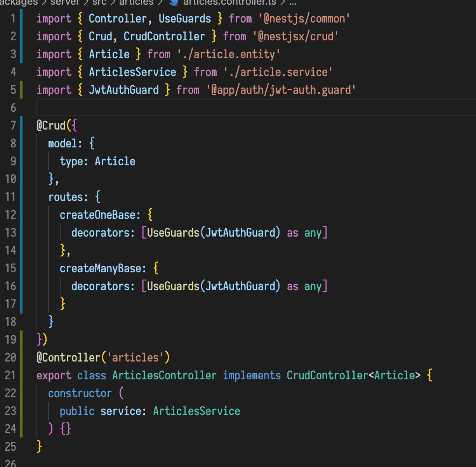476x467 pixels.
Task: Click gutter line number 21 beside export class
Action: click(10, 375)
